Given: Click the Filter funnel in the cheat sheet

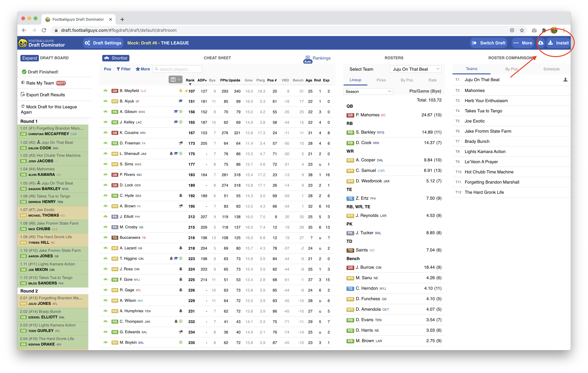Looking at the screenshot, I should [x=124, y=69].
